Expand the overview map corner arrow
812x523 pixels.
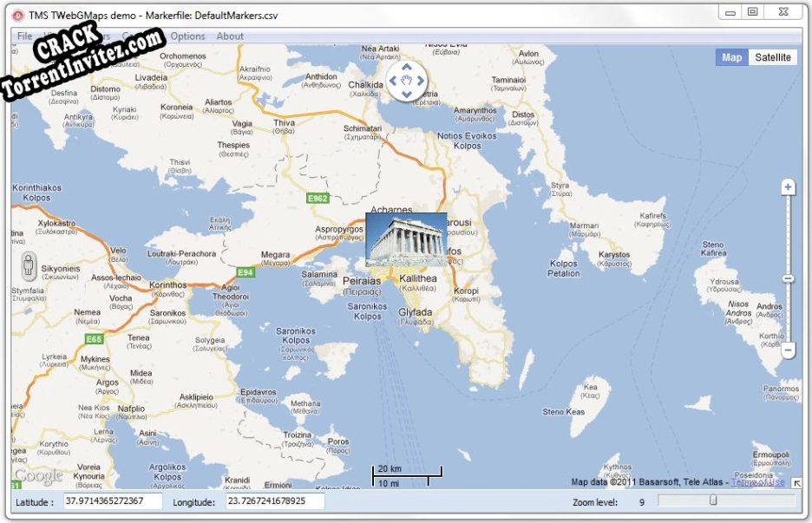796,483
